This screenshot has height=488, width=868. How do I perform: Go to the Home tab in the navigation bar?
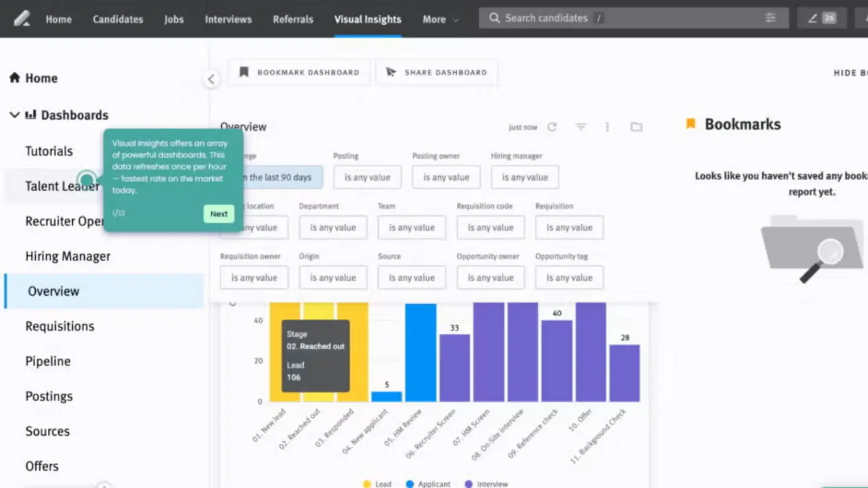coord(59,20)
